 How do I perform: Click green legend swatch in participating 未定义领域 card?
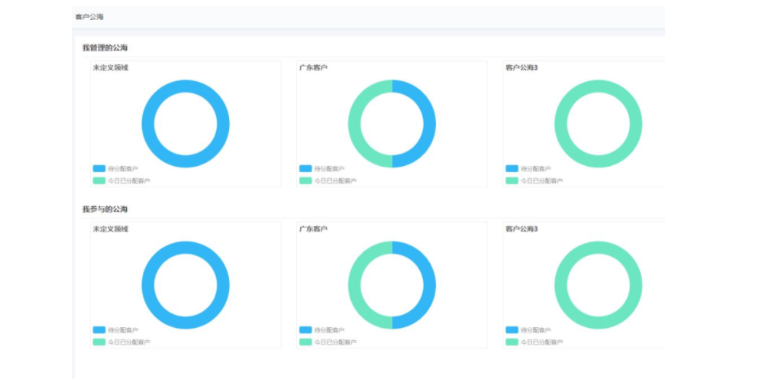pyautogui.click(x=99, y=342)
